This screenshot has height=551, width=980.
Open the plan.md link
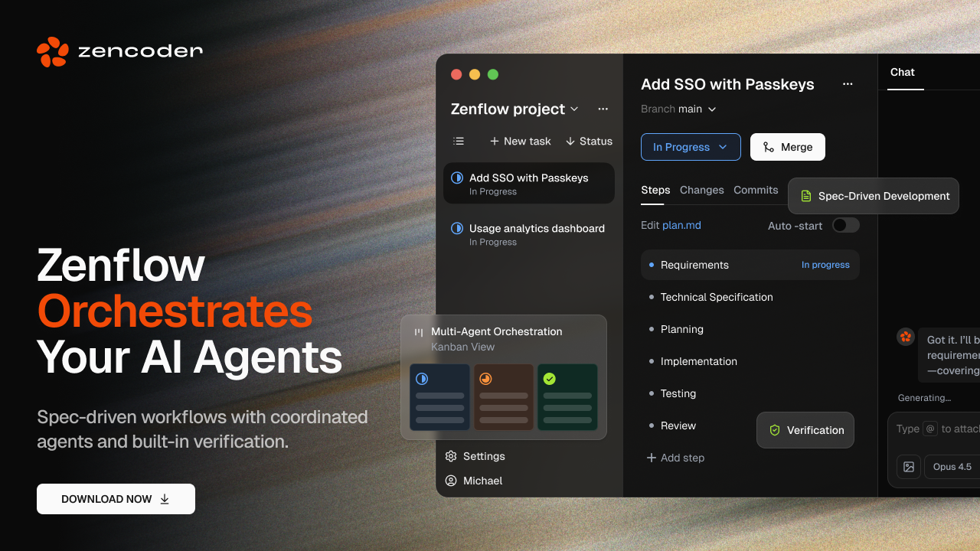coord(681,225)
